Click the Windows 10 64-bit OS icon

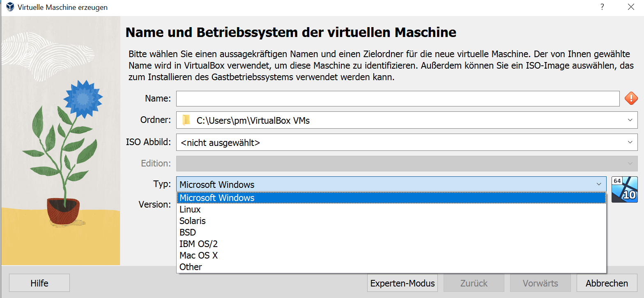point(624,189)
